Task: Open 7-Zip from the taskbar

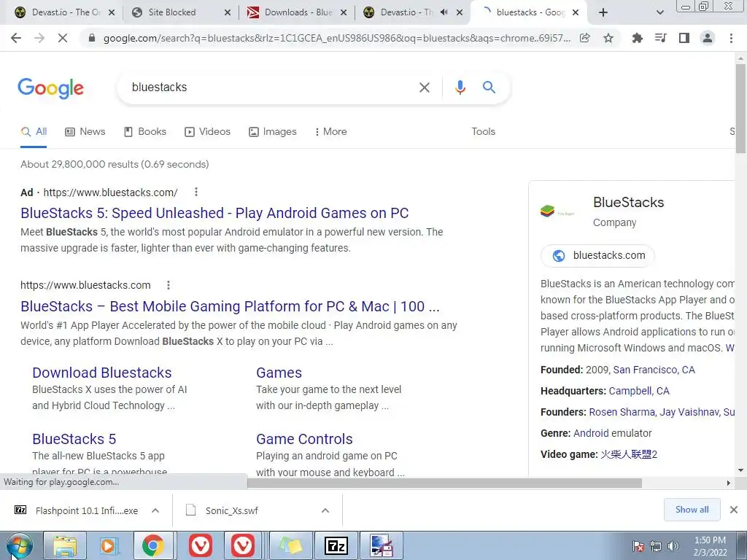Action: [x=336, y=545]
